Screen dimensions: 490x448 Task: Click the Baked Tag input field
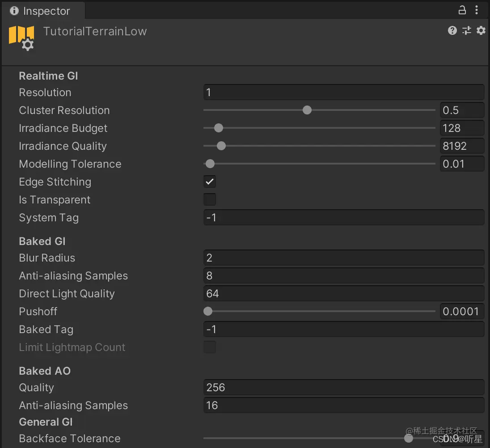[344, 329]
